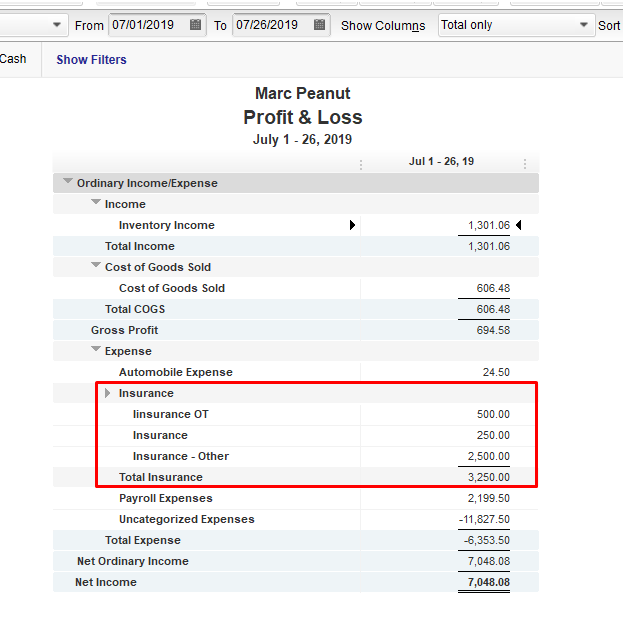Screen dimensions: 623x636
Task: Open the dates range dropdown arrow at left
Action: (57, 25)
